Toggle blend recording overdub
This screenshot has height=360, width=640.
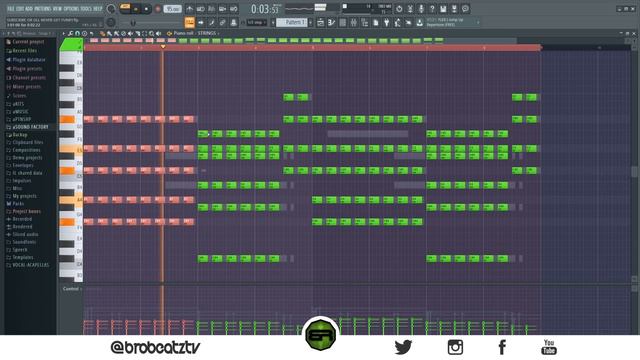pyautogui.click(x=222, y=9)
